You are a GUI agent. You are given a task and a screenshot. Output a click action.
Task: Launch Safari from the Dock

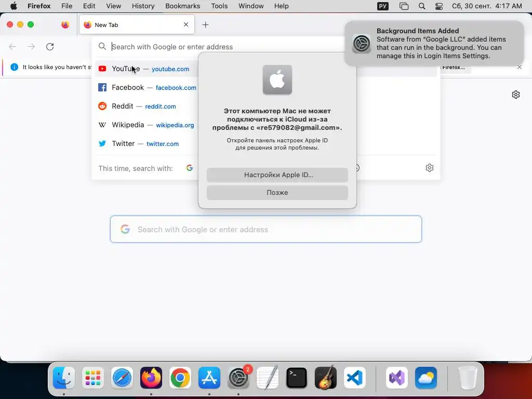pyautogui.click(x=122, y=378)
